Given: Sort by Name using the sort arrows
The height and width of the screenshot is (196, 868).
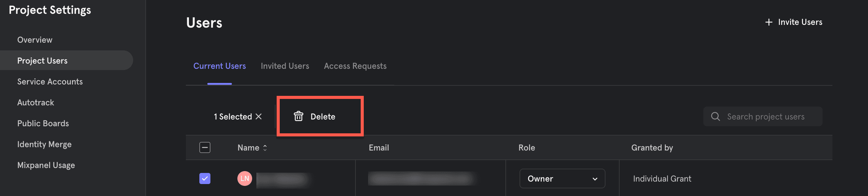Looking at the screenshot, I should (x=265, y=148).
